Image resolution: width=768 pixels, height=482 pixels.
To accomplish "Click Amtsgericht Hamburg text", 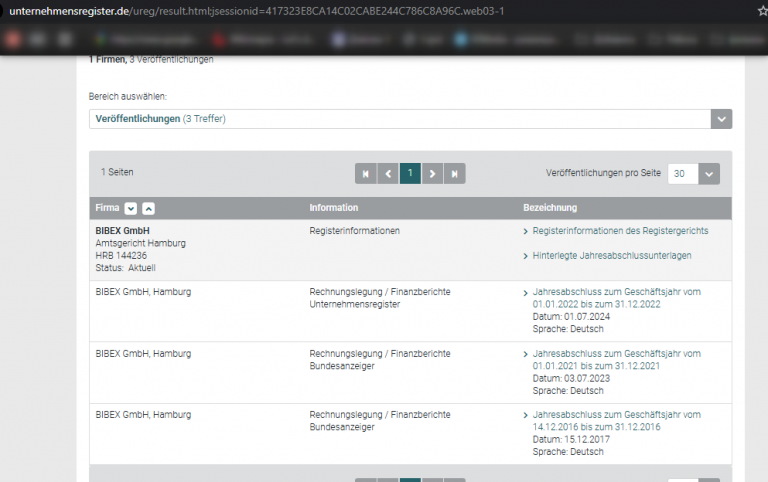I will [x=141, y=243].
